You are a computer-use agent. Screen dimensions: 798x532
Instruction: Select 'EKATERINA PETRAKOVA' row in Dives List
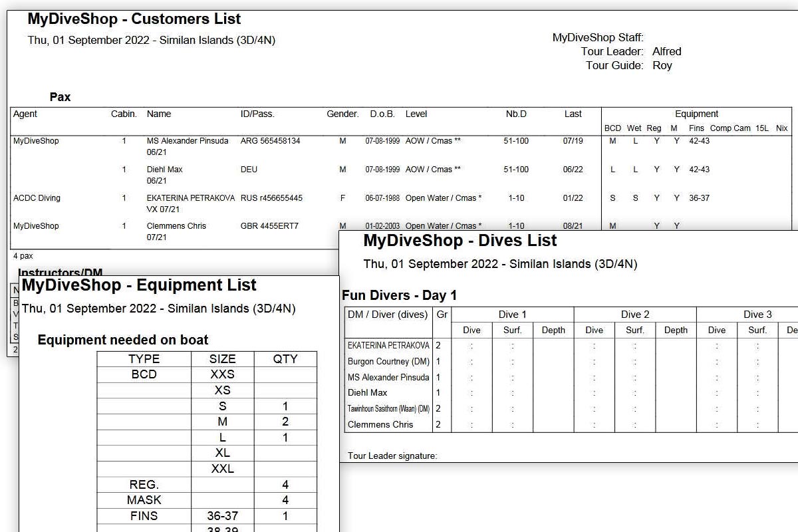click(388, 346)
